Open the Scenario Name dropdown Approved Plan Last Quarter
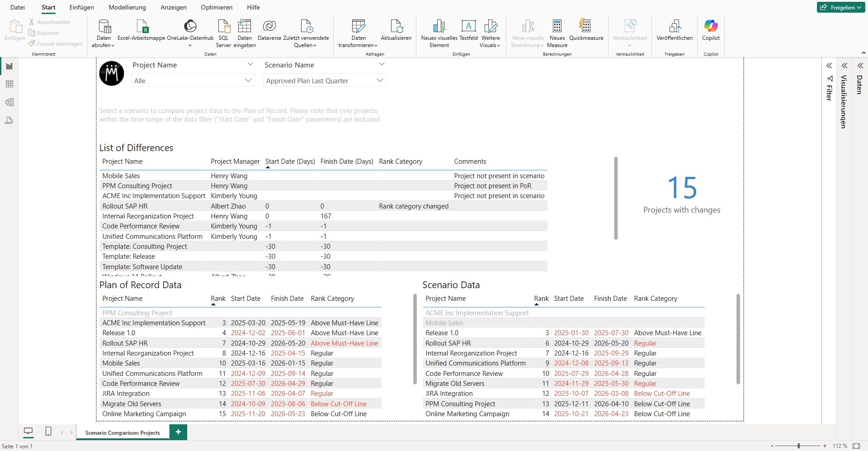The width and height of the screenshot is (868, 451). 325,81
